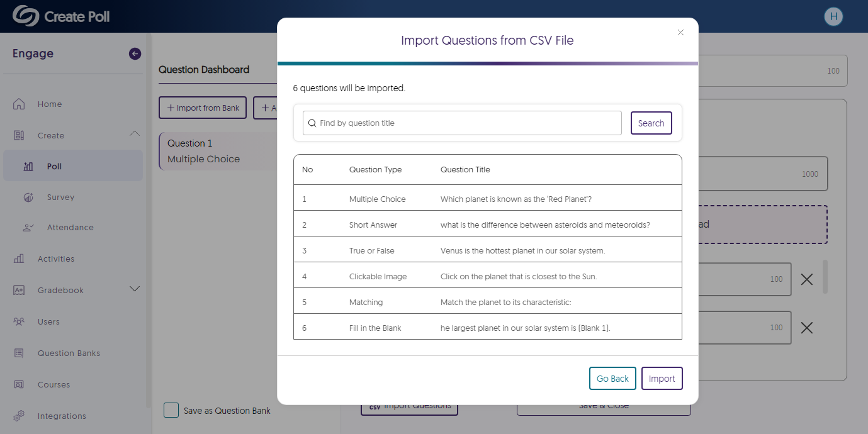Click the Survey icon in sidebar
The width and height of the screenshot is (868, 434).
click(28, 197)
